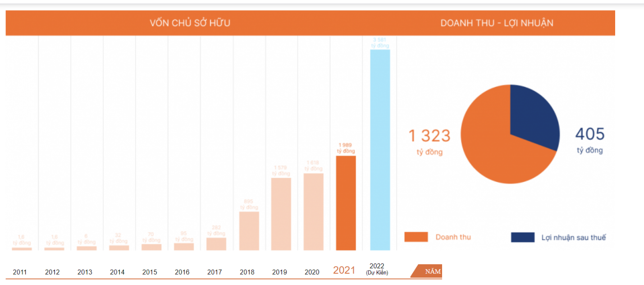This screenshot has height=285, width=644.
Task: Click the navy Lợi nhuận sau thuế swatch
Action: pyautogui.click(x=522, y=237)
